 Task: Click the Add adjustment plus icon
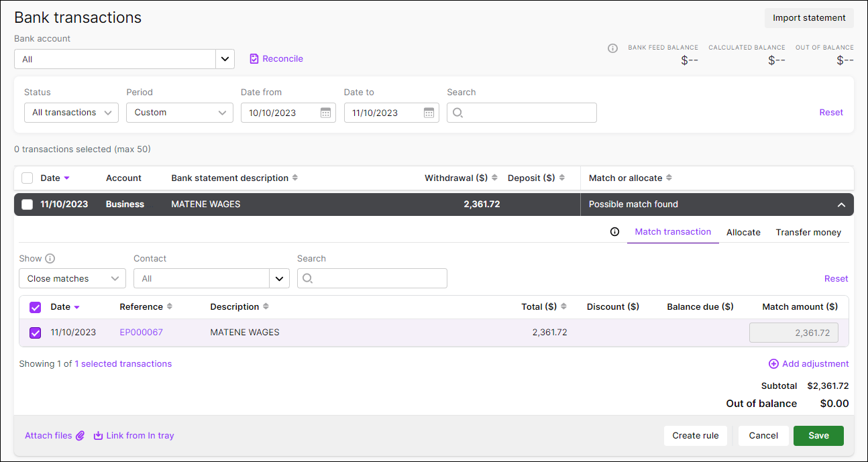pos(773,363)
